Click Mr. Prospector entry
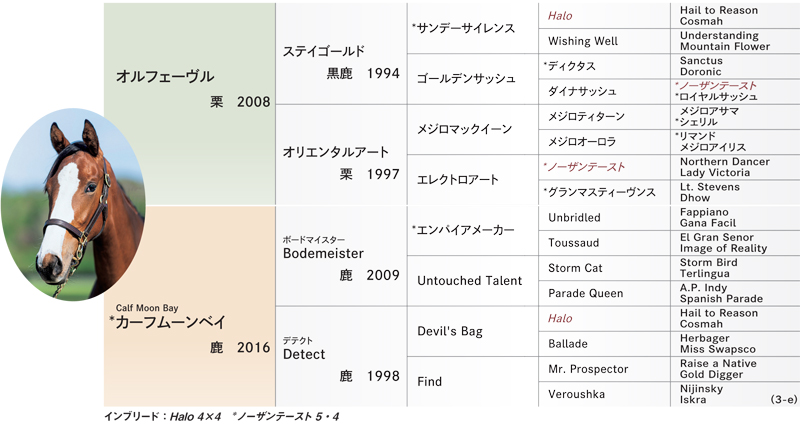Screen dimensions: 800x425 point(588,369)
